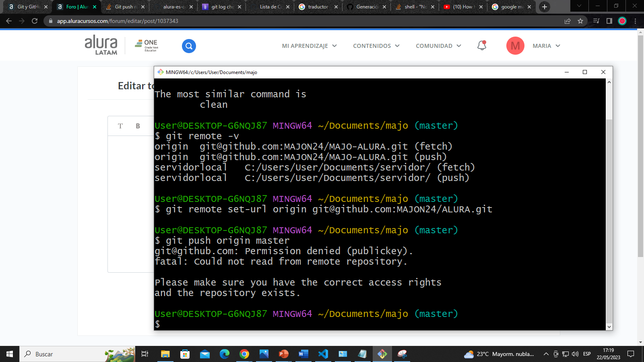
Task: Launch File Explorer from taskbar
Action: (165, 354)
